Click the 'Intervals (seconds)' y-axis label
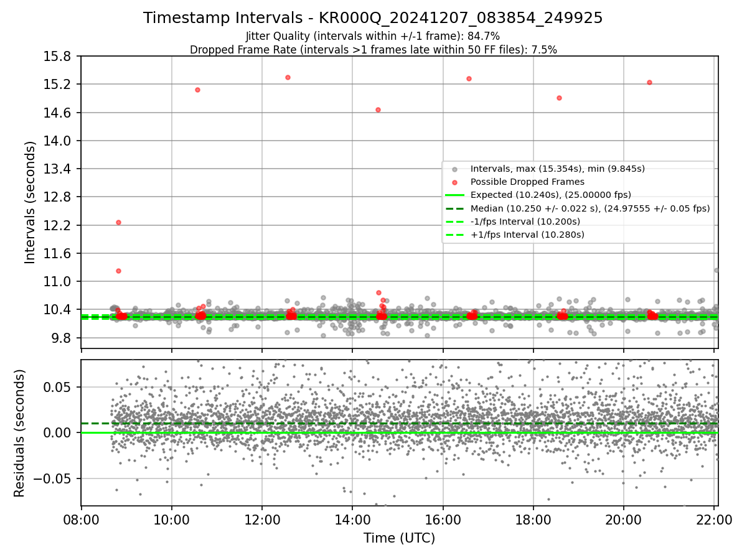The height and width of the screenshot is (560, 747). (x=31, y=202)
